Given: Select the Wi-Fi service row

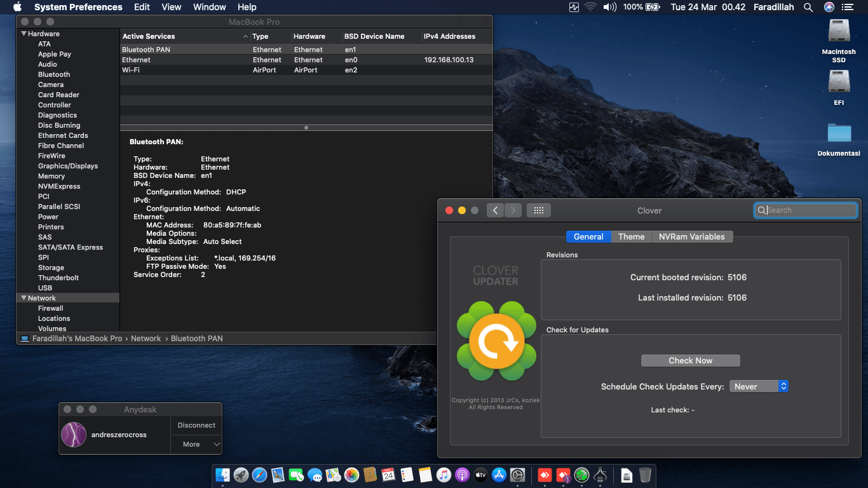Looking at the screenshot, I should click(x=306, y=70).
